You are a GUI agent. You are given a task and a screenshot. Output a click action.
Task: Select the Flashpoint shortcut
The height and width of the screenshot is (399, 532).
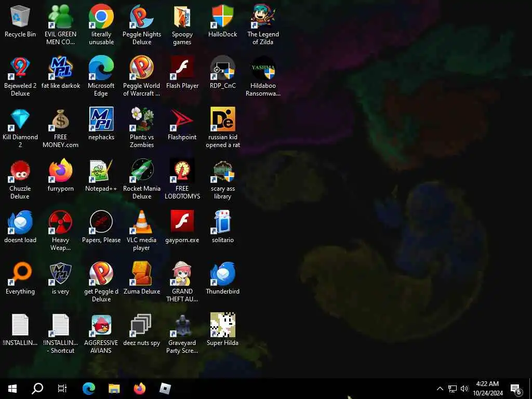[182, 124]
